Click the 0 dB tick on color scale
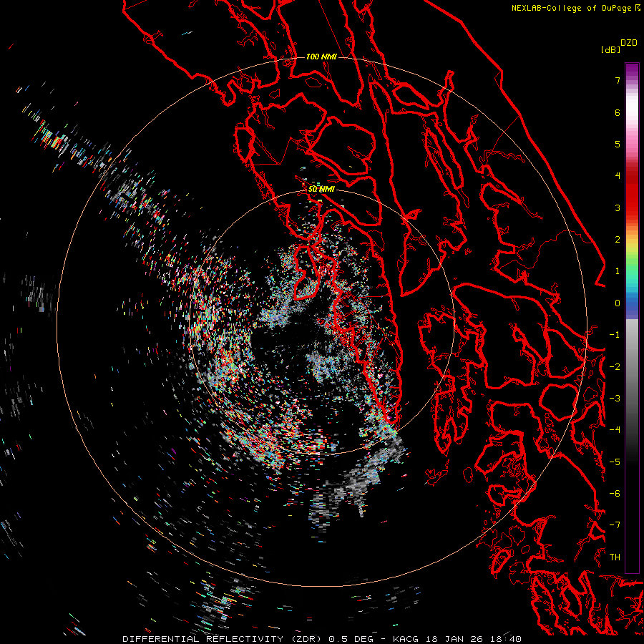Image resolution: width=644 pixels, height=644 pixels. (x=618, y=303)
